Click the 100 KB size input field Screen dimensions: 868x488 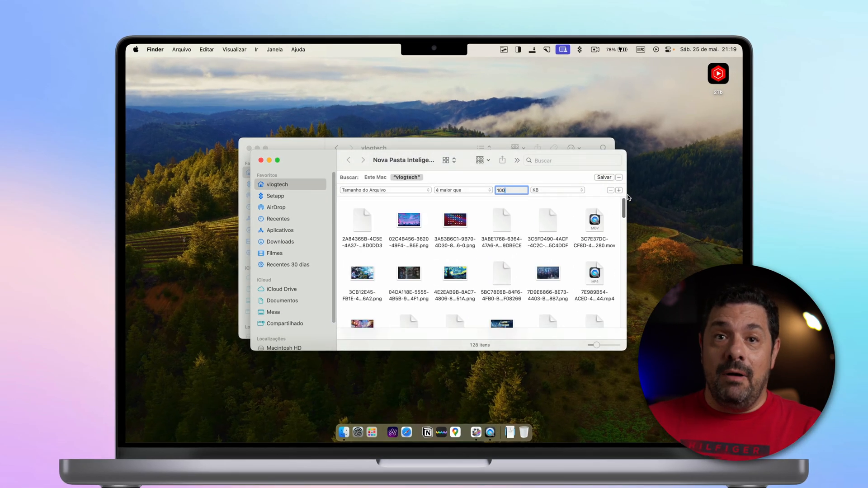[x=511, y=189]
